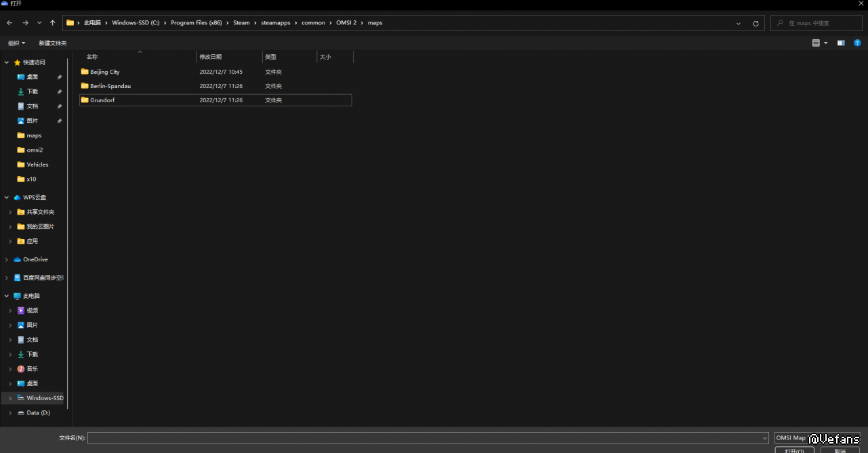Expand the 应用 node
The height and width of the screenshot is (453, 868).
click(10, 241)
